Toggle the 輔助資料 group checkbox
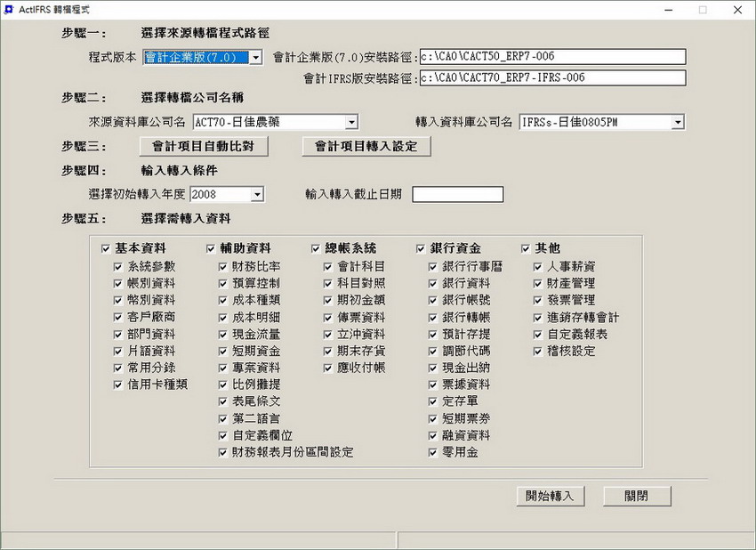This screenshot has height=550, width=756. coord(211,249)
